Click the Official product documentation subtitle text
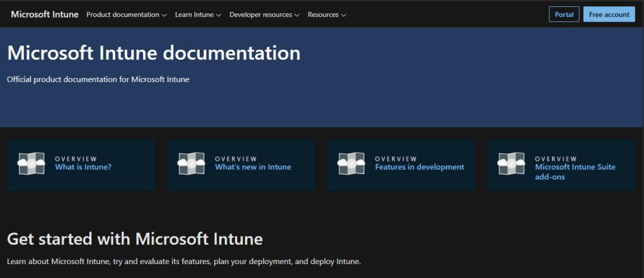The height and width of the screenshot is (278, 644). click(x=98, y=79)
